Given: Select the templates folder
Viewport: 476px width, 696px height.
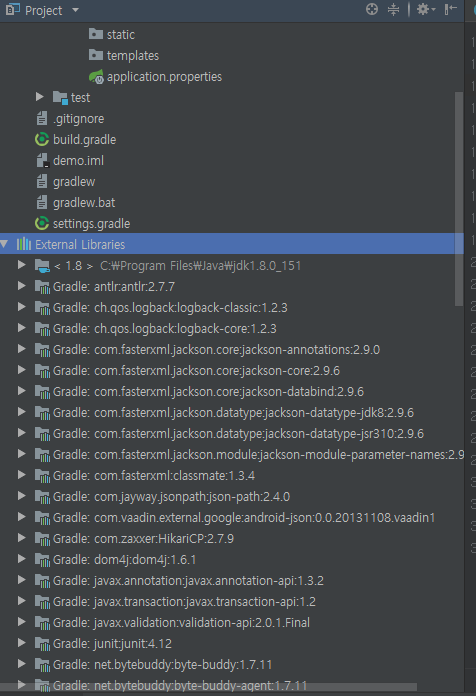Looking at the screenshot, I should (132, 55).
